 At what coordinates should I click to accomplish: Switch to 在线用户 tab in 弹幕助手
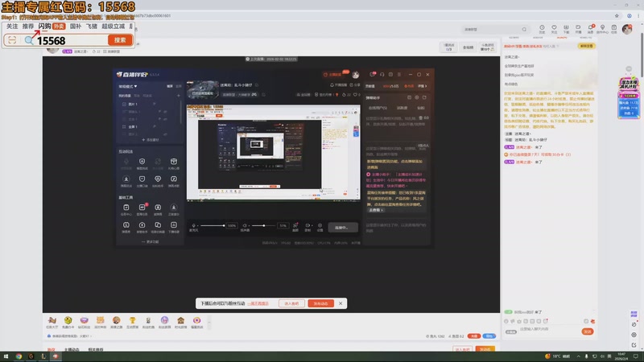377,108
